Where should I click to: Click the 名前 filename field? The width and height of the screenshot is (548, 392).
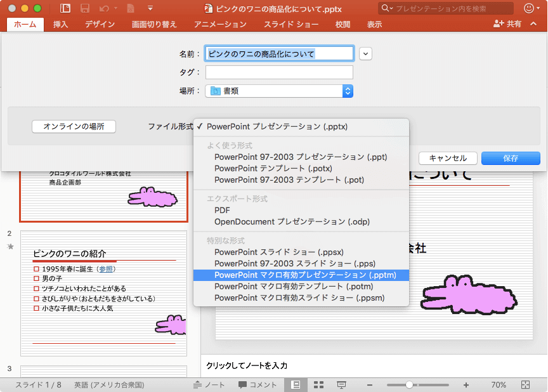(x=279, y=53)
